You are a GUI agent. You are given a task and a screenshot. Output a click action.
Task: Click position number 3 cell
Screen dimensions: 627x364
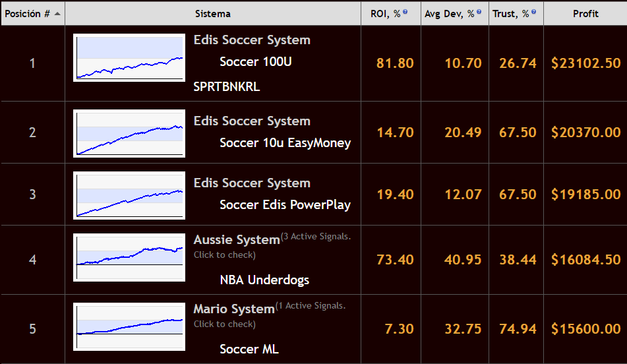[33, 195]
